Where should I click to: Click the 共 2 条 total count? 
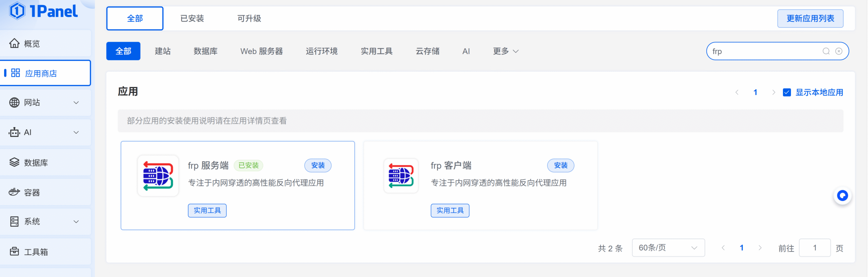tap(610, 248)
